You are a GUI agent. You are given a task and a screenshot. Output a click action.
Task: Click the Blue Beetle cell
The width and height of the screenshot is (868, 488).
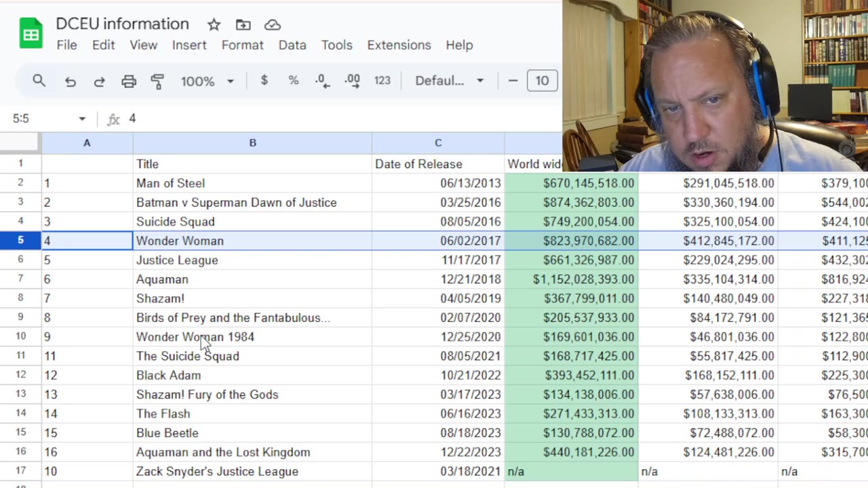(x=252, y=433)
